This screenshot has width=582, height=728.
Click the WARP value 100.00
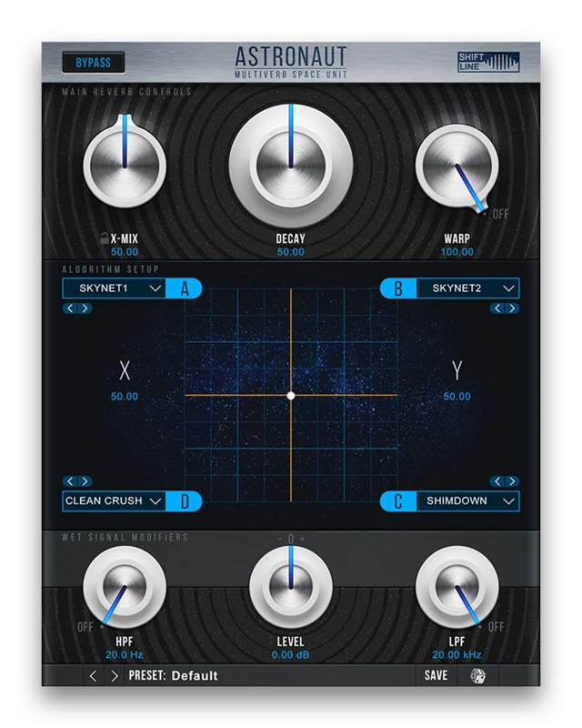coord(457,252)
